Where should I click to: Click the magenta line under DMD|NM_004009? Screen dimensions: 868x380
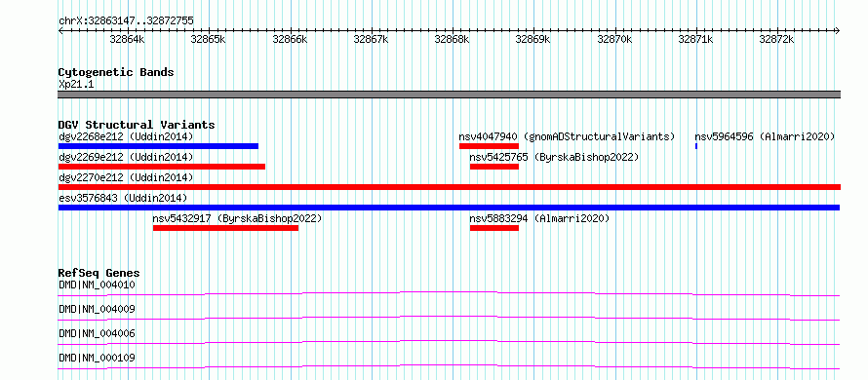[449, 318]
